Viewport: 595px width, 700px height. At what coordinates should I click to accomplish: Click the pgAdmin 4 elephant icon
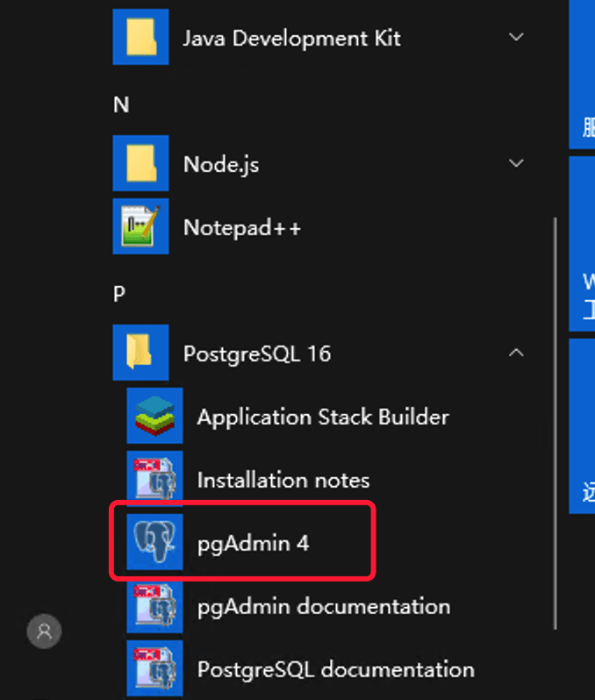click(x=154, y=543)
